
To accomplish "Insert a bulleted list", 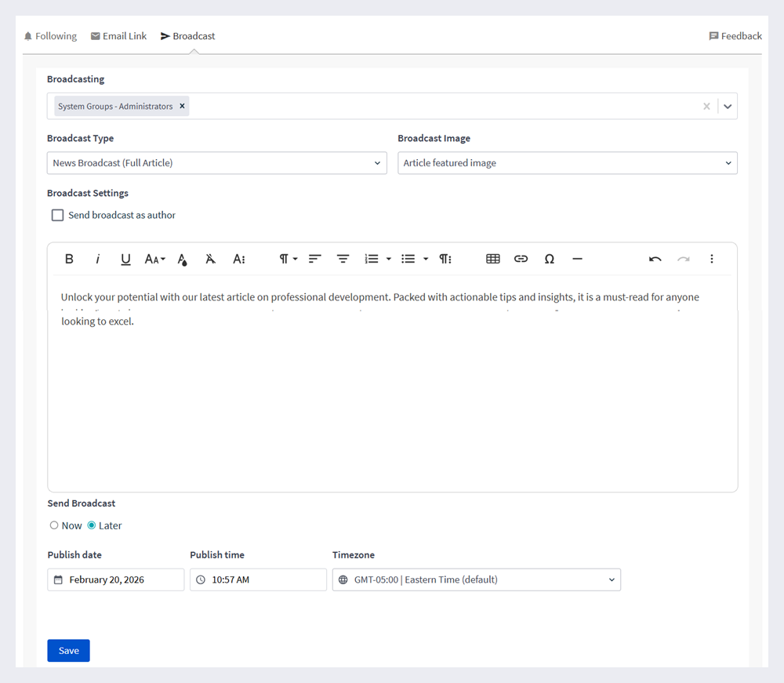I will pos(408,259).
